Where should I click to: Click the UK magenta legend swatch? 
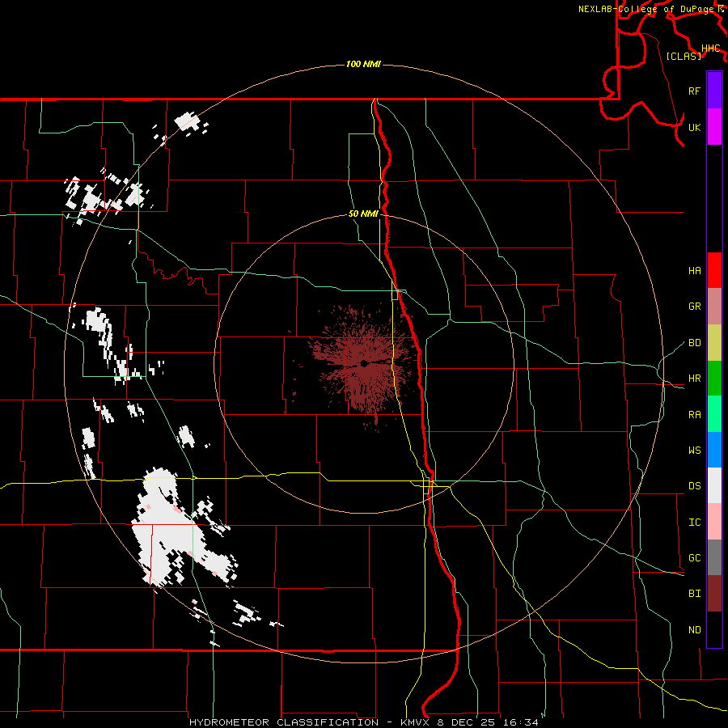click(714, 127)
